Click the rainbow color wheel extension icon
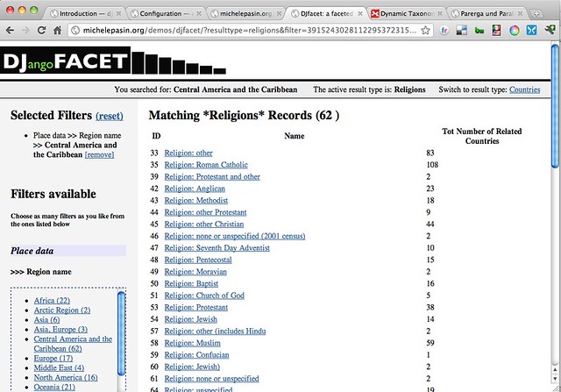This screenshot has height=392, width=561. click(515, 31)
